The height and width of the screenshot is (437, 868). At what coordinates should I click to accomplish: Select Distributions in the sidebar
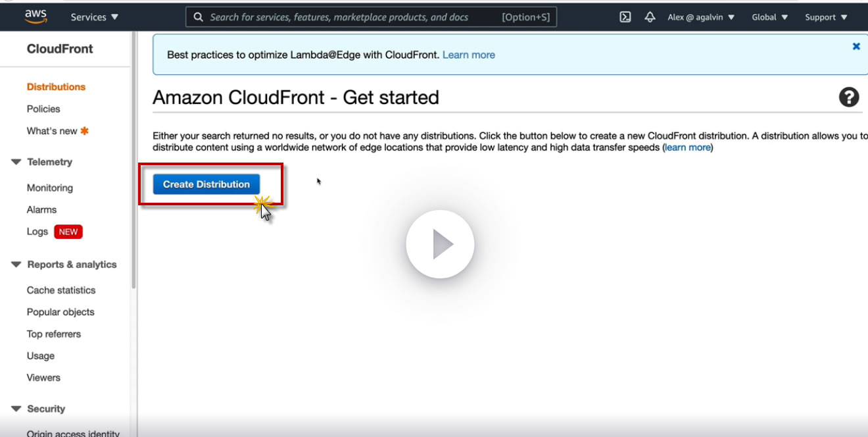tap(56, 87)
